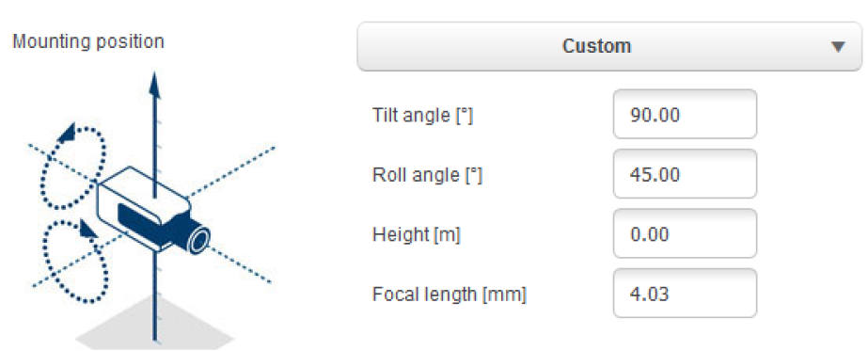Click into the Height value field
This screenshot has width=868, height=351.
click(685, 233)
